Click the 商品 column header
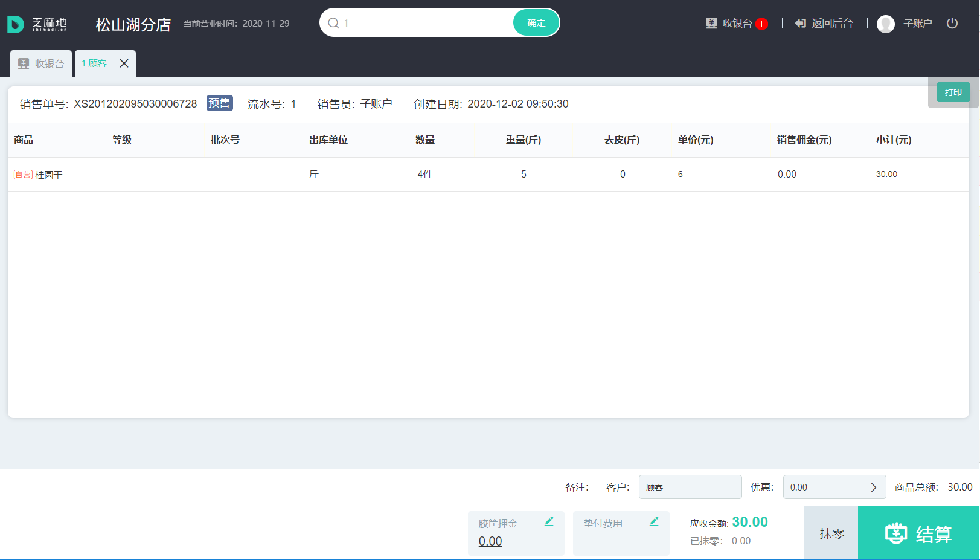Image resolution: width=980 pixels, height=560 pixels. 24,140
